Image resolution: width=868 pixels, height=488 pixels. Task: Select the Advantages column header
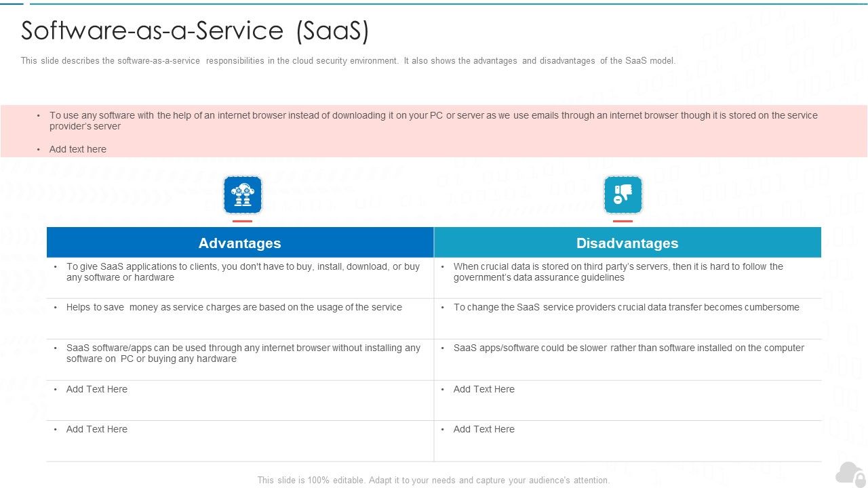(x=240, y=243)
